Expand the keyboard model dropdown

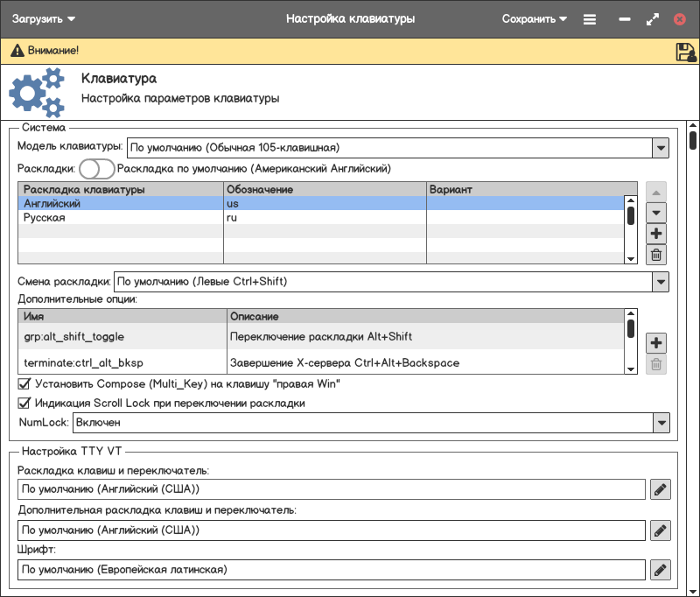pyautogui.click(x=661, y=147)
